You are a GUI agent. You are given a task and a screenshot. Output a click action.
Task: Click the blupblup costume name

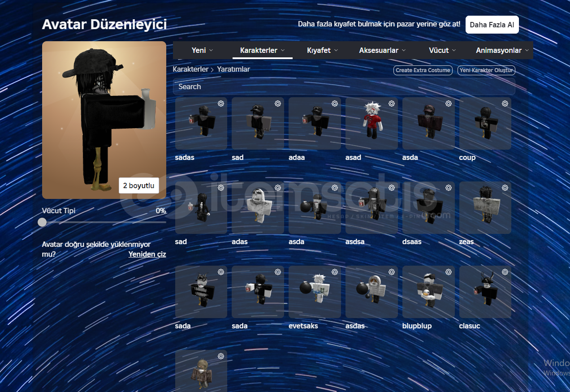(417, 326)
